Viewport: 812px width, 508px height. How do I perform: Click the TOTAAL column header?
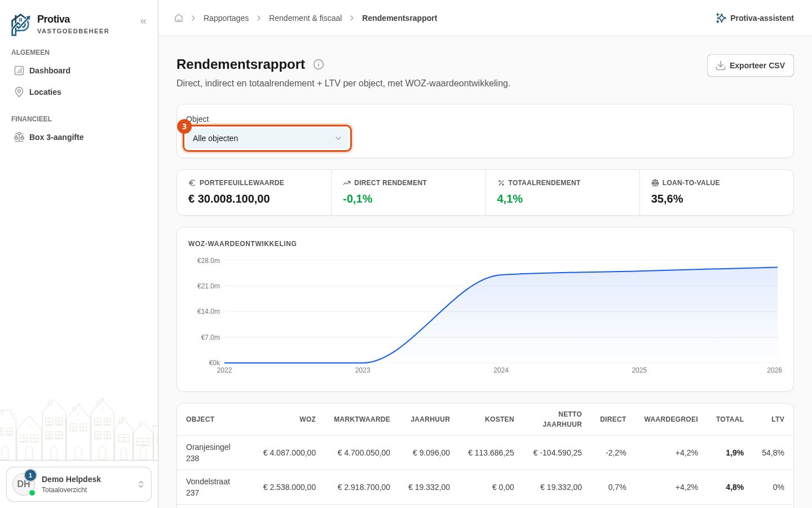click(730, 419)
